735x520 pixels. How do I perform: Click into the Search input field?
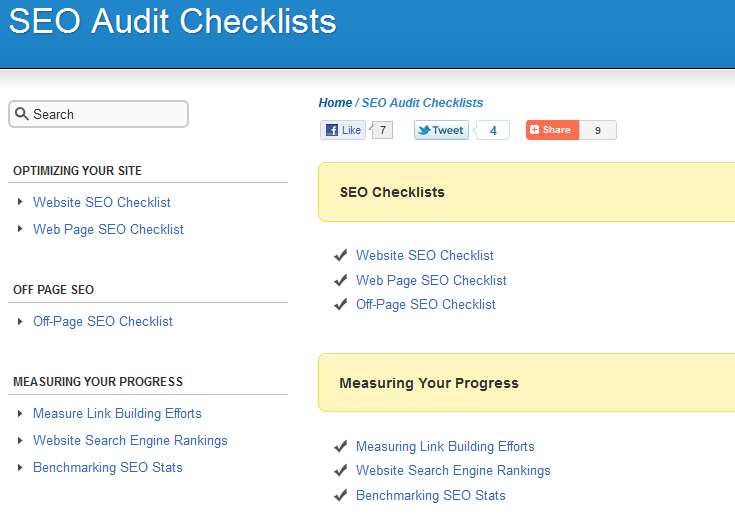coord(98,114)
